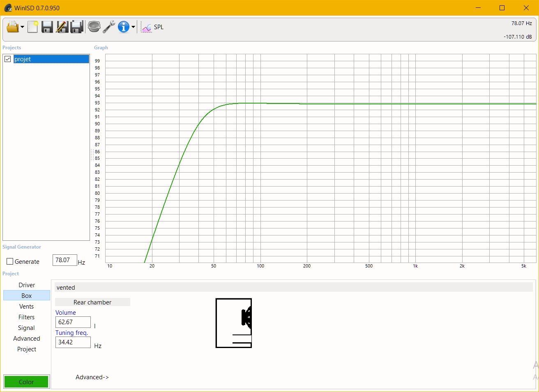Switch to the Signal tab
This screenshot has height=392, width=539.
(x=27, y=327)
